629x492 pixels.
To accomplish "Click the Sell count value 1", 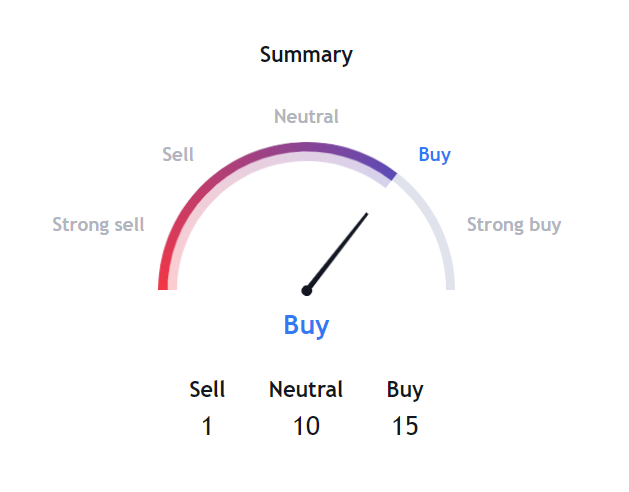I will [x=207, y=427].
